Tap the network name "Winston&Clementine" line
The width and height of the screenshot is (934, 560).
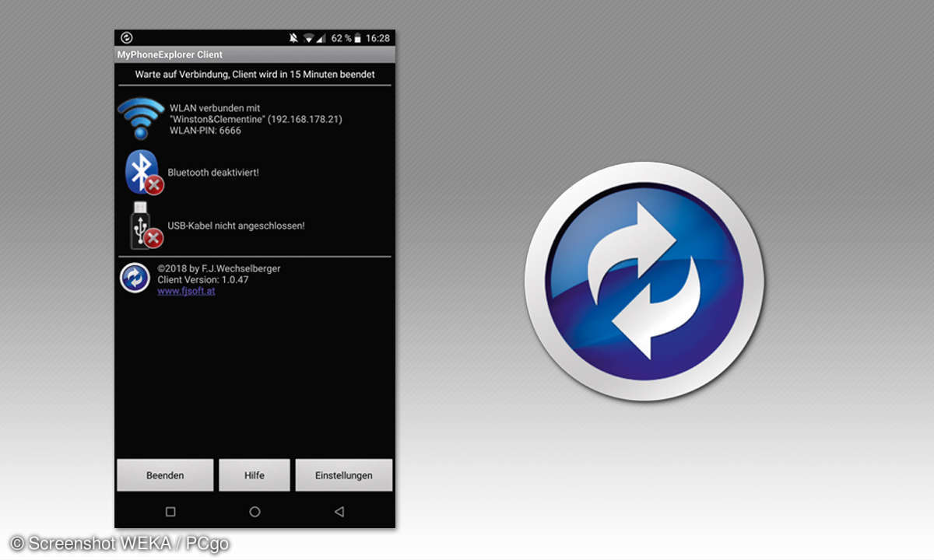[256, 119]
